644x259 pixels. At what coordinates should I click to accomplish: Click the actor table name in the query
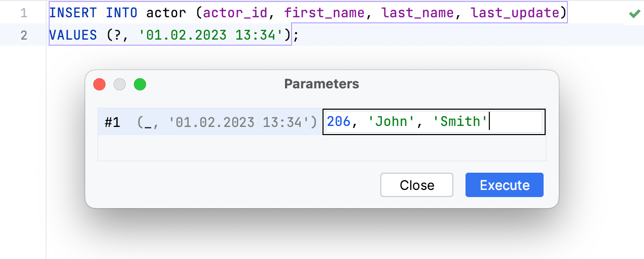[167, 13]
